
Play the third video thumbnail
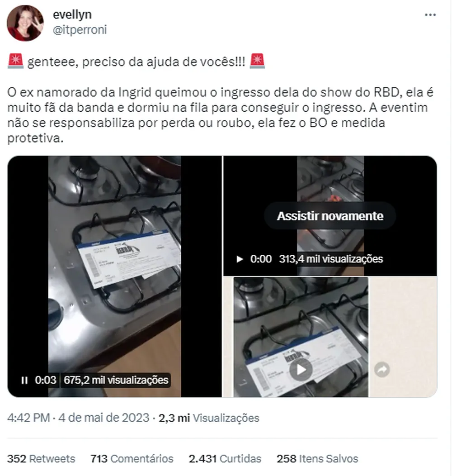click(301, 370)
